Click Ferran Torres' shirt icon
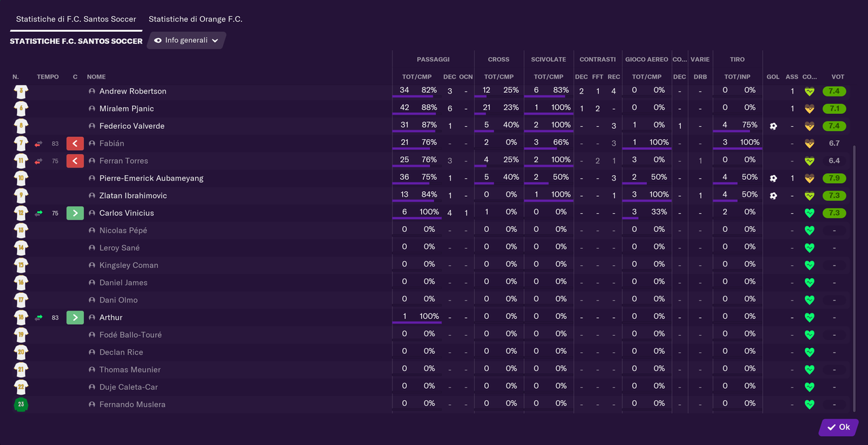The height and width of the screenshot is (445, 868). pyautogui.click(x=21, y=161)
